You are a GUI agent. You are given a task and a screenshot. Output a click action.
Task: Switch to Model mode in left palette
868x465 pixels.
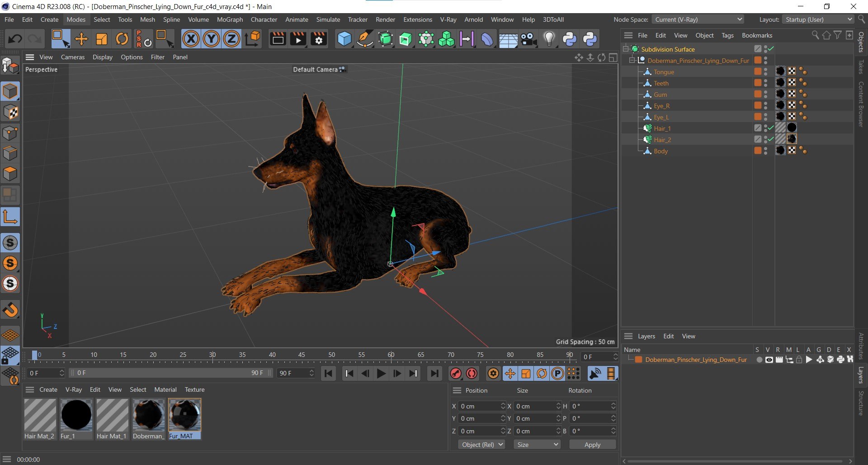click(x=10, y=91)
